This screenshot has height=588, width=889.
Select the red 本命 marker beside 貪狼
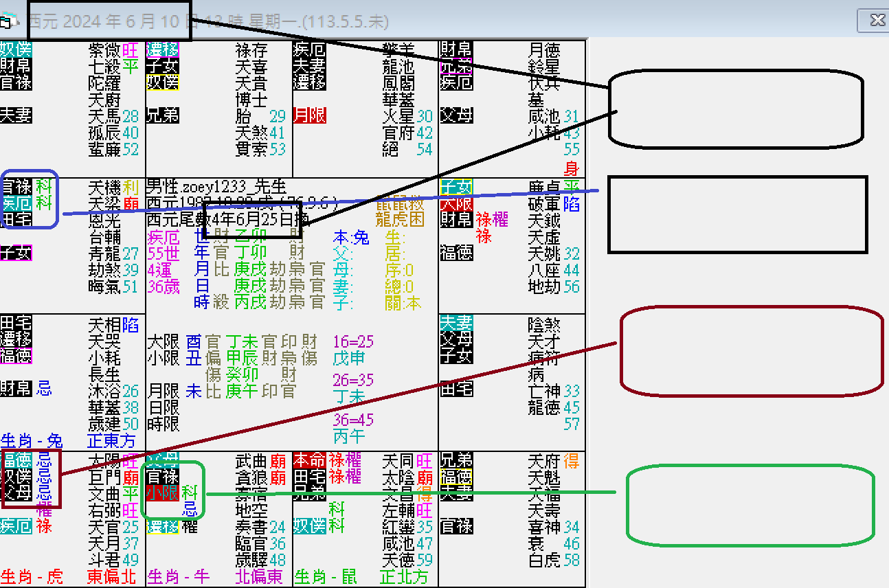tap(309, 461)
